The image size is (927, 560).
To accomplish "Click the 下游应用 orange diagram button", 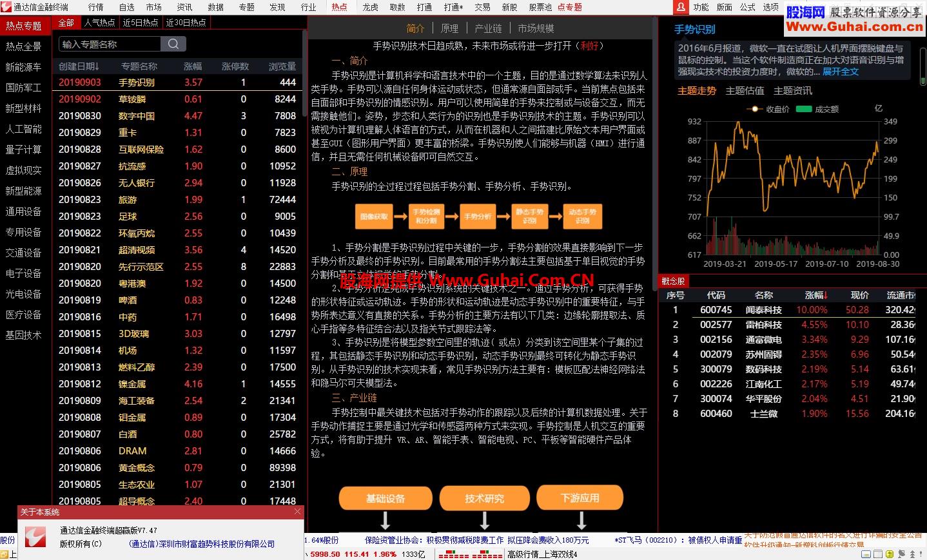I will click(580, 498).
